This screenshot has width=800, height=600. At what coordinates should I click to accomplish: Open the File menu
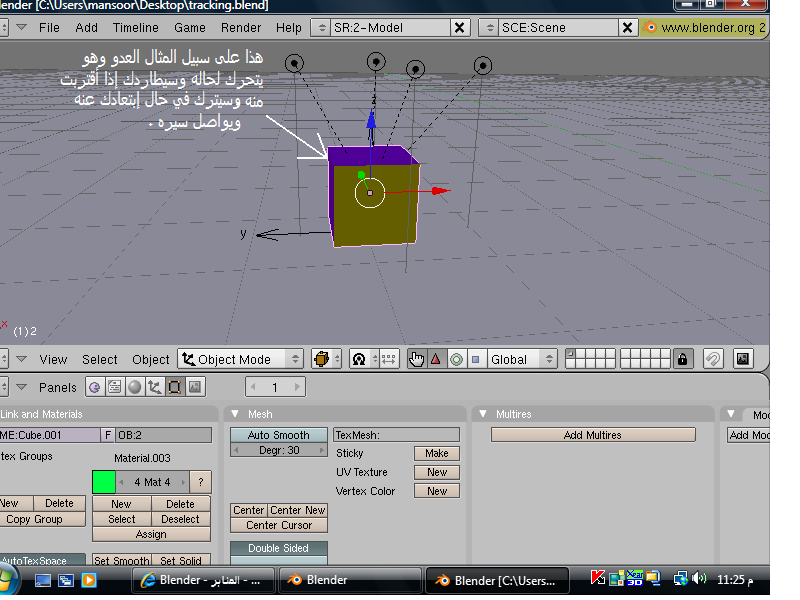pos(49,28)
